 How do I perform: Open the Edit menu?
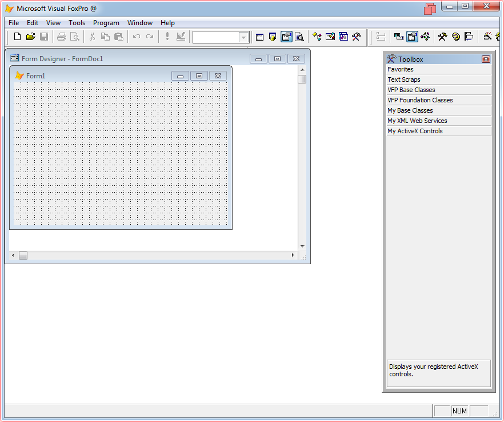click(33, 23)
